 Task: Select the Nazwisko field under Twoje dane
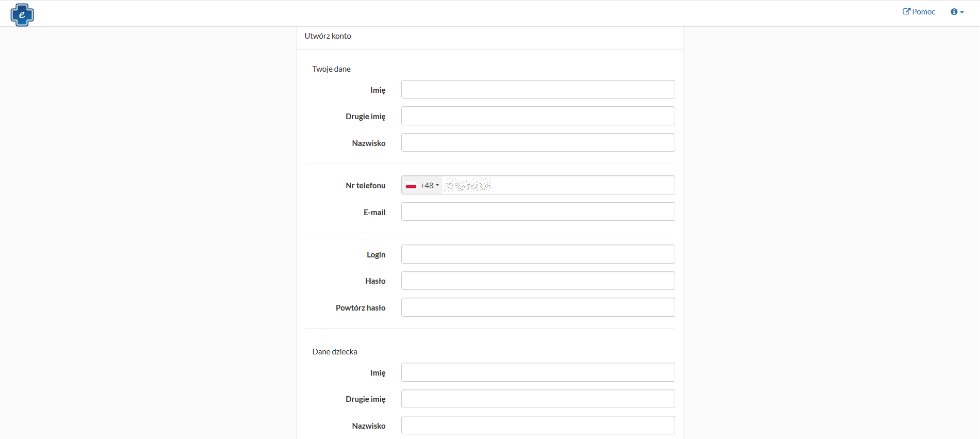[x=538, y=143]
